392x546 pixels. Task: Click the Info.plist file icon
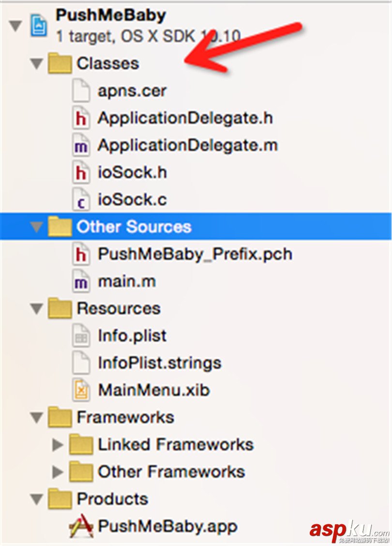pyautogui.click(x=81, y=336)
